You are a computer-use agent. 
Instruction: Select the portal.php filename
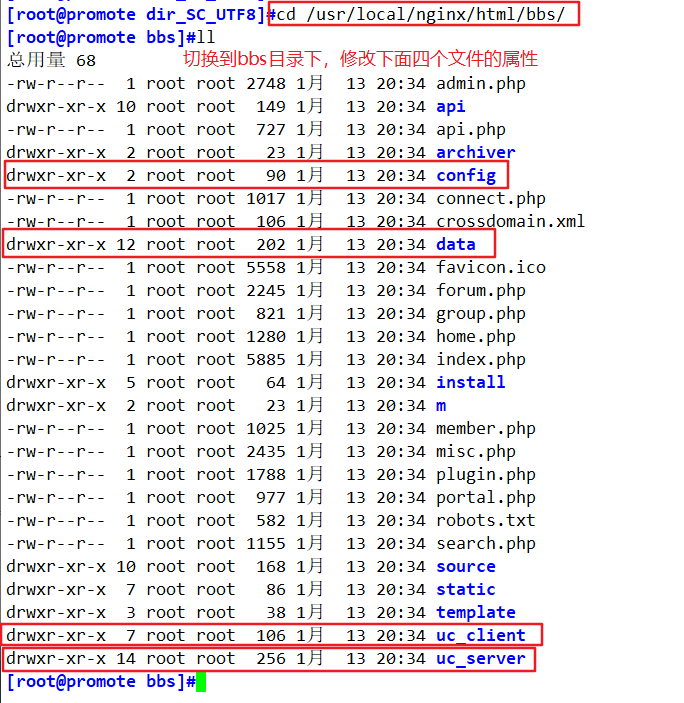(485, 498)
